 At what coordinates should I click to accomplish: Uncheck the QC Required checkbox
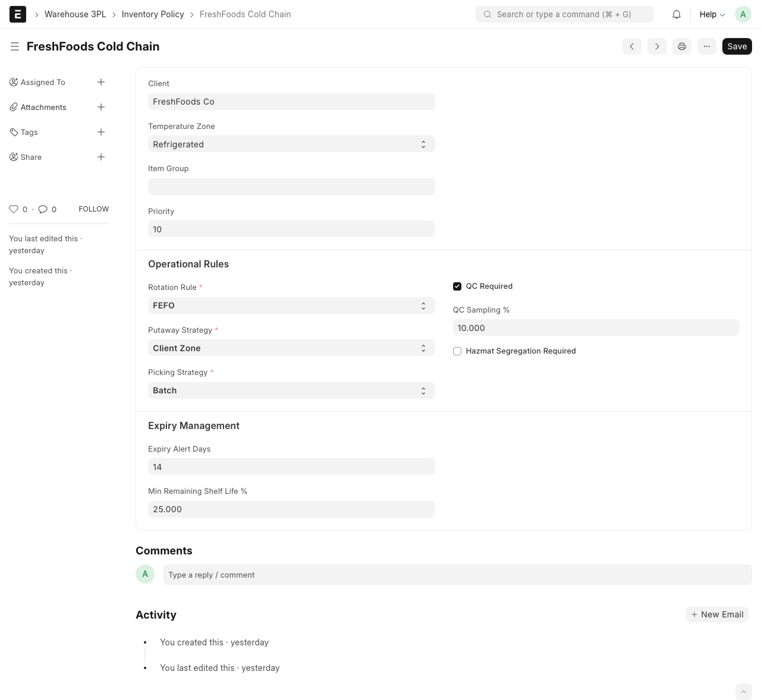pyautogui.click(x=457, y=286)
